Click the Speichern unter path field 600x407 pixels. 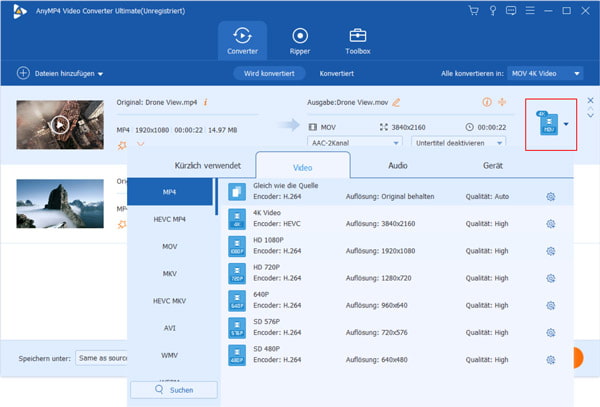click(101, 358)
